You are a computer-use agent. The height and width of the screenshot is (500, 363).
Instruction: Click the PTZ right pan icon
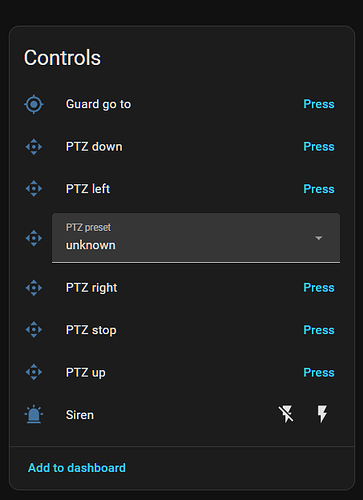pyautogui.click(x=34, y=288)
